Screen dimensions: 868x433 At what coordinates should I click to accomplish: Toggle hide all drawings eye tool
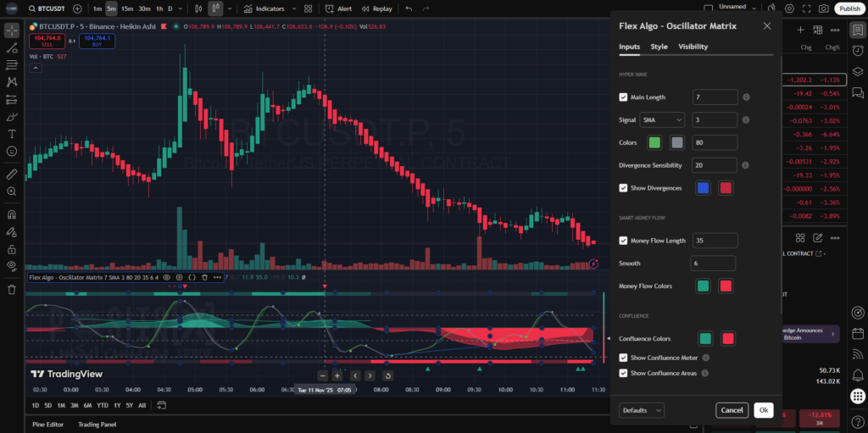[12, 266]
